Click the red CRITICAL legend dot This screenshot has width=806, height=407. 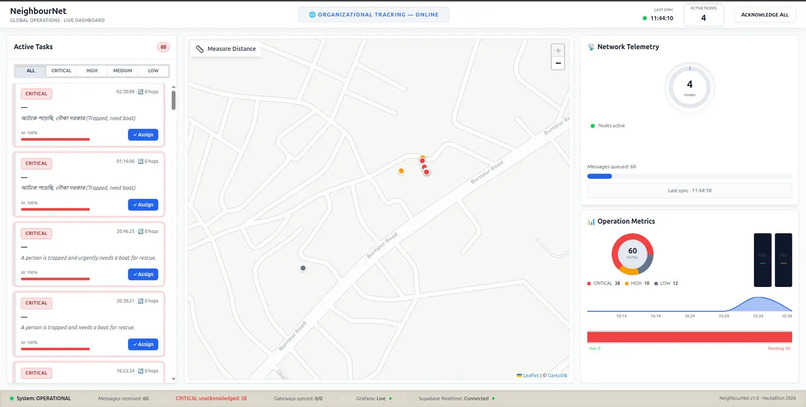[x=589, y=284]
